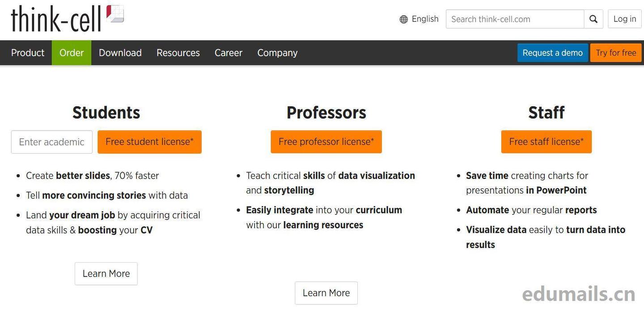Click the magnifying glass search icon
This screenshot has height=310, width=644.
point(593,19)
